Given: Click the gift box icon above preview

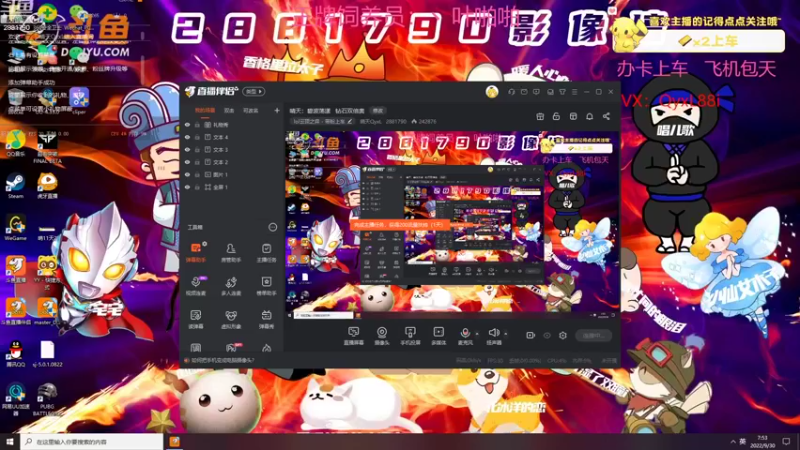Looking at the screenshot, I should (540, 116).
